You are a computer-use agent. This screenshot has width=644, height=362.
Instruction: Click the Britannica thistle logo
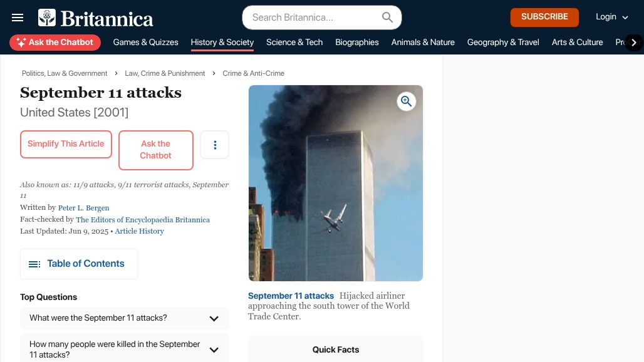(x=47, y=18)
